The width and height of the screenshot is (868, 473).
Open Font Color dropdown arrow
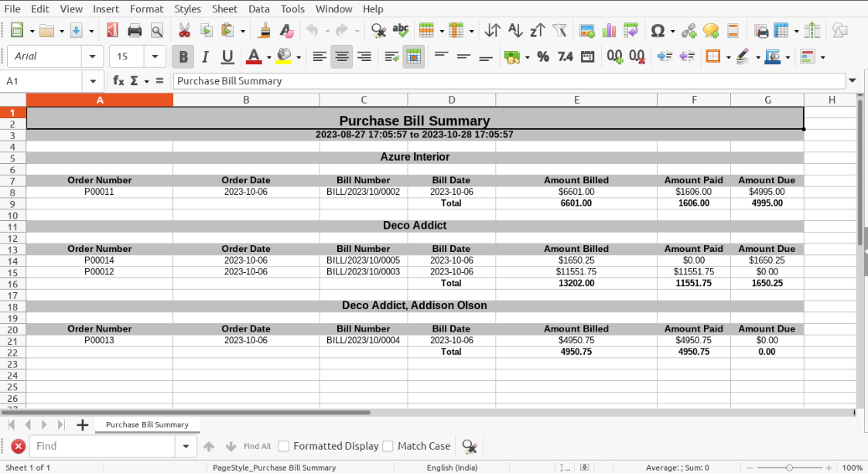269,57
